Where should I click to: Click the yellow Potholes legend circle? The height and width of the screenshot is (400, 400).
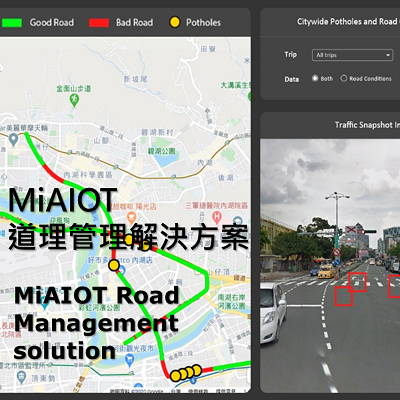(x=175, y=22)
